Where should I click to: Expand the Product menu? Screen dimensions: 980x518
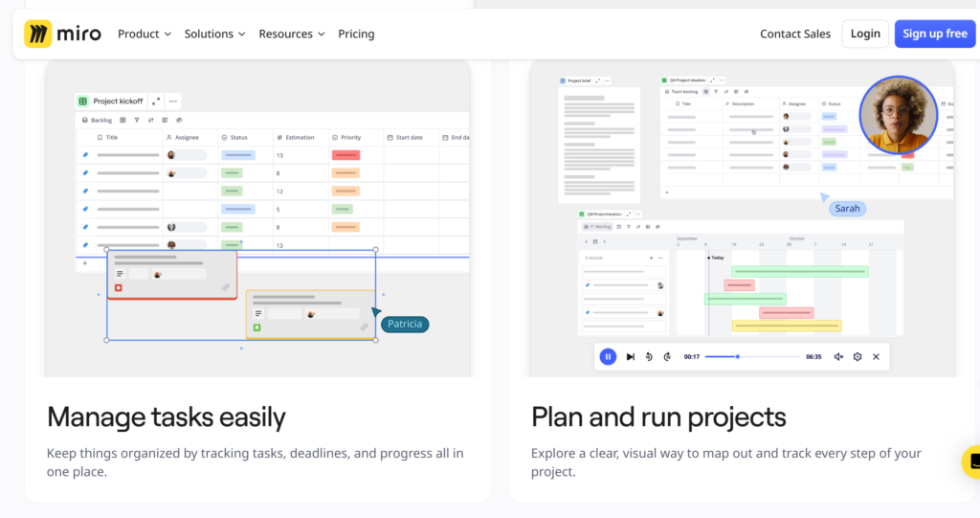[x=145, y=34]
